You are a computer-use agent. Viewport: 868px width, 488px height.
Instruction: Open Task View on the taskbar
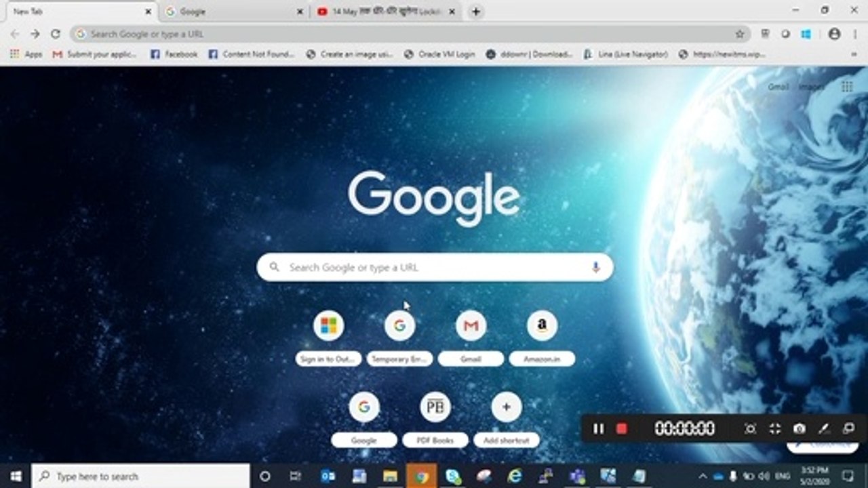(x=295, y=476)
